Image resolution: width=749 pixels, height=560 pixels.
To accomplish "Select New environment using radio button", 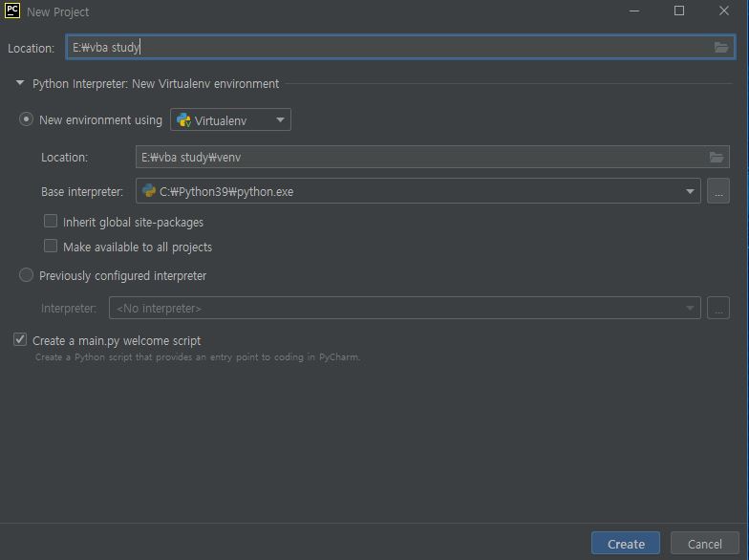I will point(26,118).
